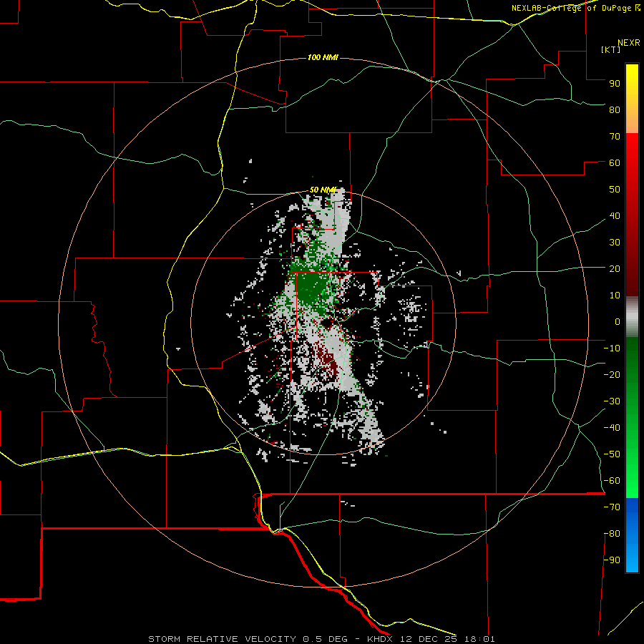Screen dimensions: 644x644
Task: Click the -50 scale value
Action: click(x=612, y=454)
